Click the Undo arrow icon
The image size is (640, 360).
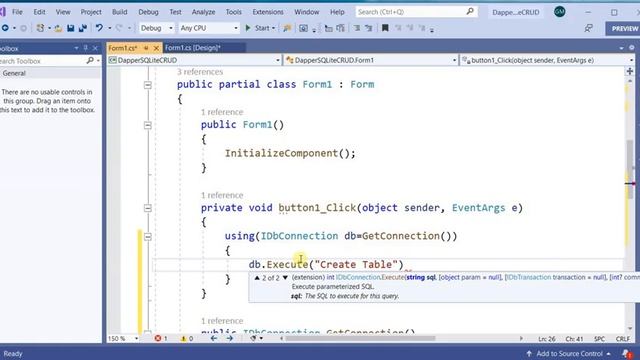click(x=99, y=28)
